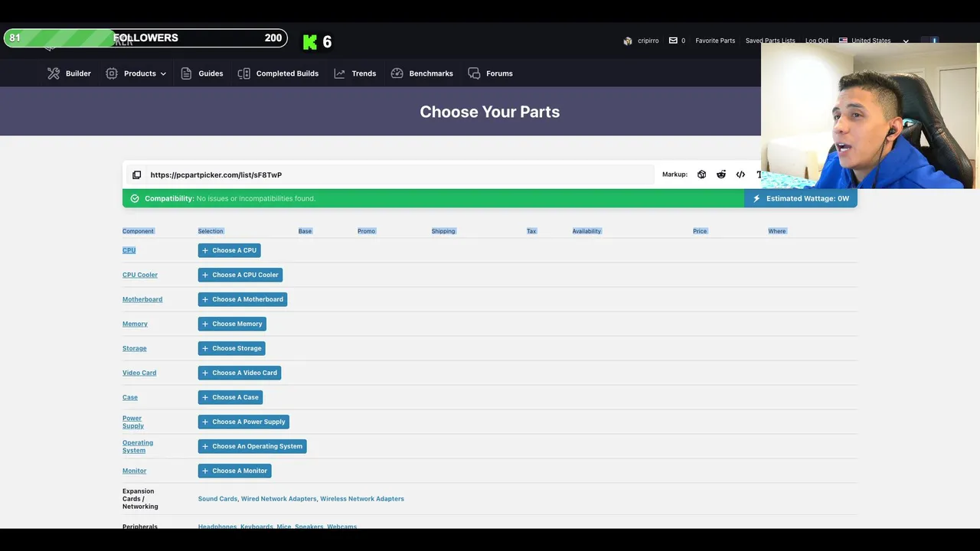This screenshot has width=980, height=551.
Task: Open the Storage component link
Action: [x=135, y=348]
